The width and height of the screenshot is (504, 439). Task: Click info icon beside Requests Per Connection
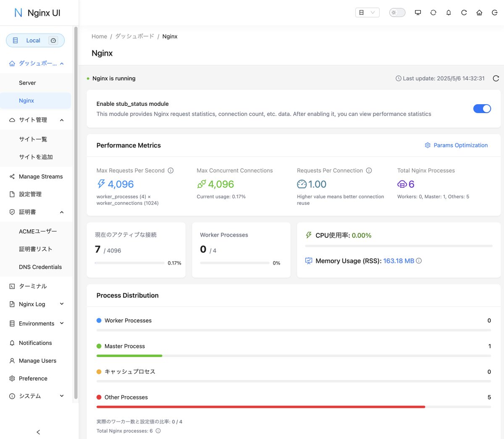(x=369, y=171)
